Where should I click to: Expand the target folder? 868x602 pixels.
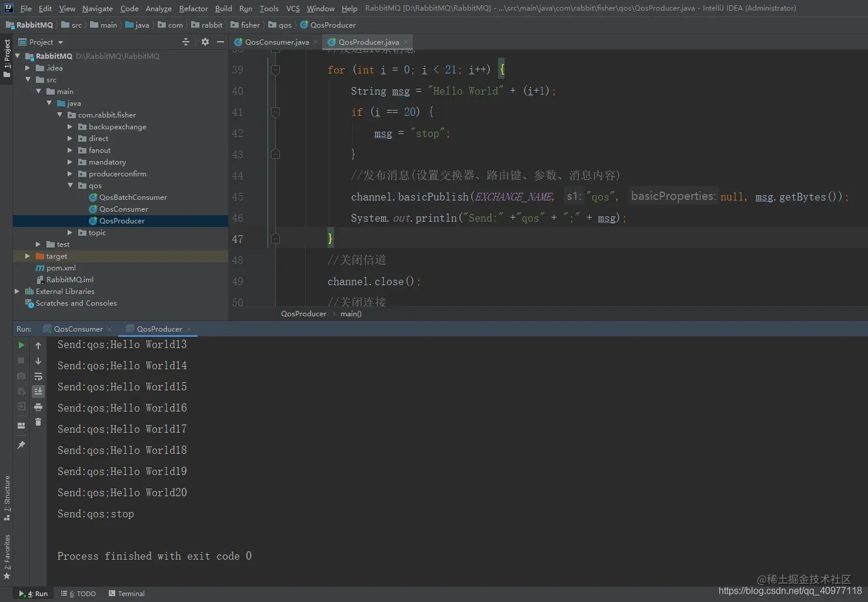tap(28, 256)
